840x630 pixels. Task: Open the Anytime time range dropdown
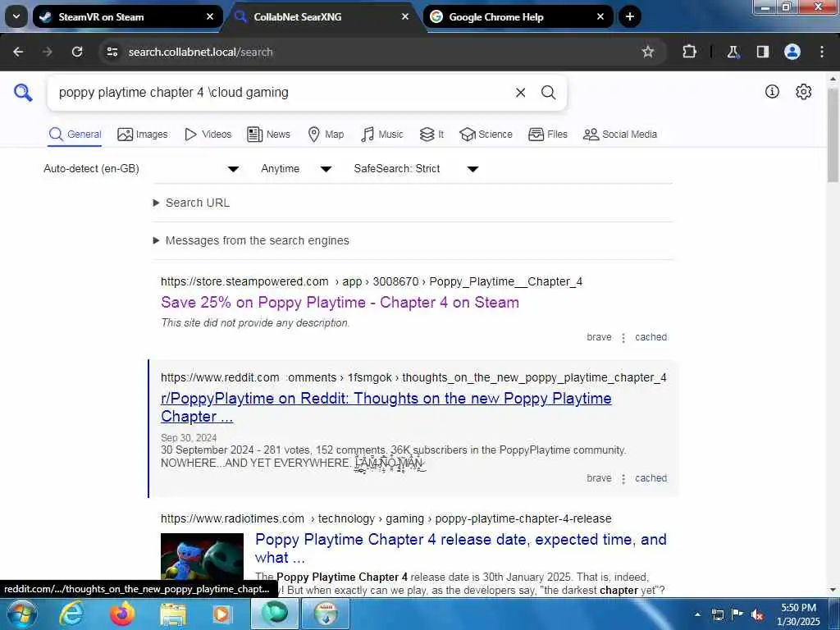(x=296, y=169)
